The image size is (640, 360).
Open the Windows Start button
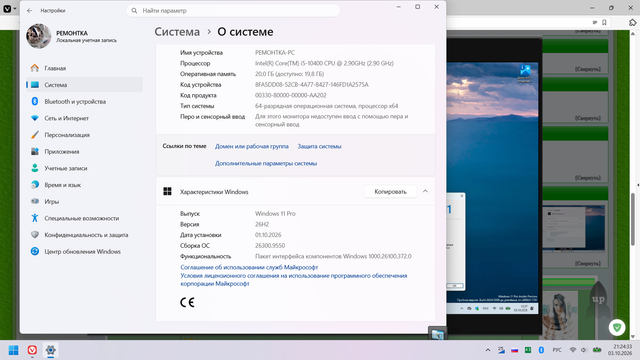pos(13,350)
